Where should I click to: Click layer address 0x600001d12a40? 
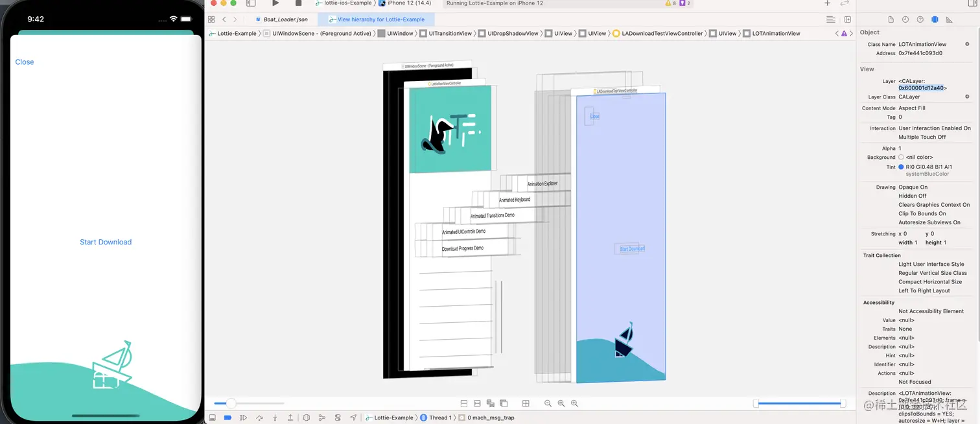(x=921, y=88)
